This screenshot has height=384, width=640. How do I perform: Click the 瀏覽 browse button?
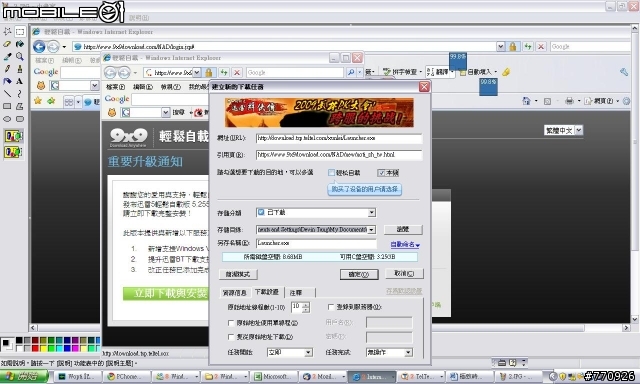[x=403, y=229]
